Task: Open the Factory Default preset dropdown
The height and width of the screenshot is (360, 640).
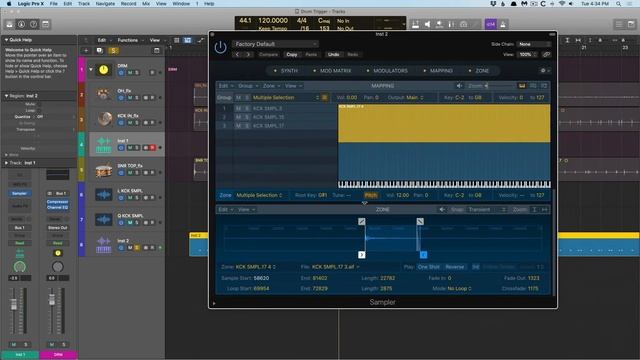Action: [x=276, y=44]
